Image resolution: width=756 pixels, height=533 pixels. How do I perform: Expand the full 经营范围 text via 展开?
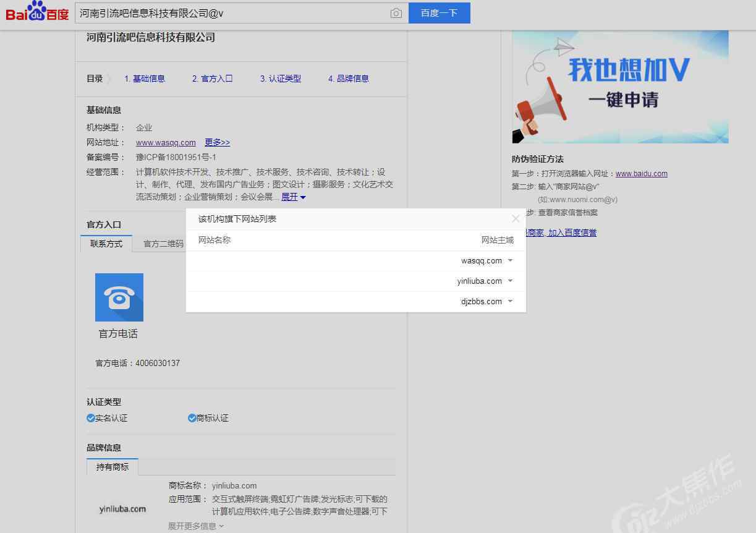pos(294,197)
